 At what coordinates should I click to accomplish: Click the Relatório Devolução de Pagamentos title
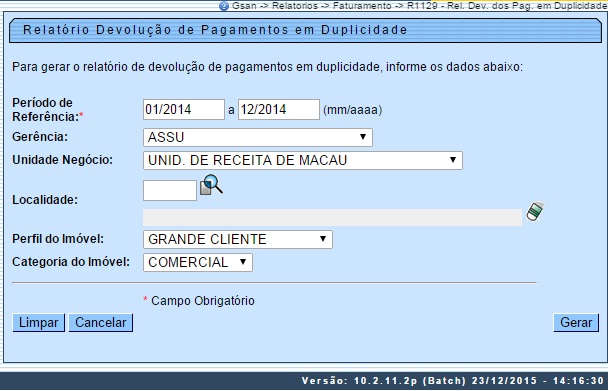tap(215, 30)
